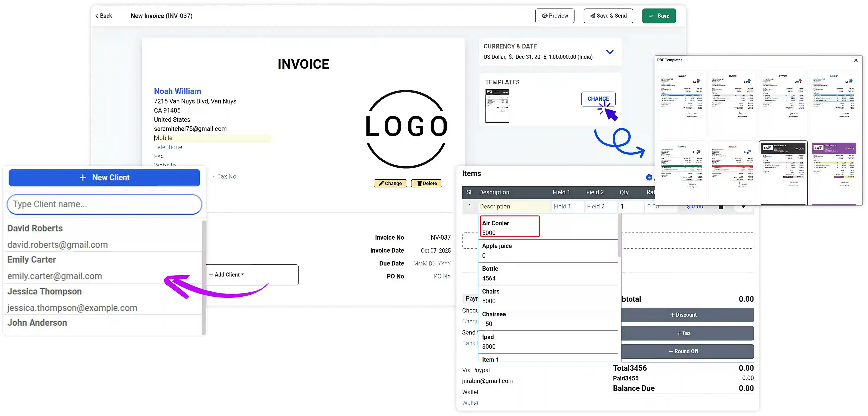Click the Rate field showing 0.00
This screenshot has height=416, width=868.
(x=661, y=206)
